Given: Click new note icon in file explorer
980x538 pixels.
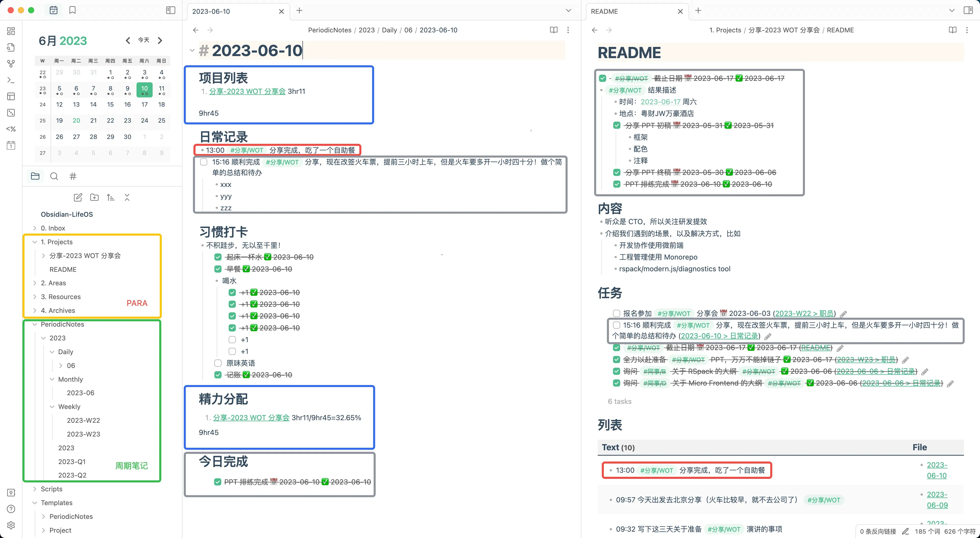Looking at the screenshot, I should [78, 197].
